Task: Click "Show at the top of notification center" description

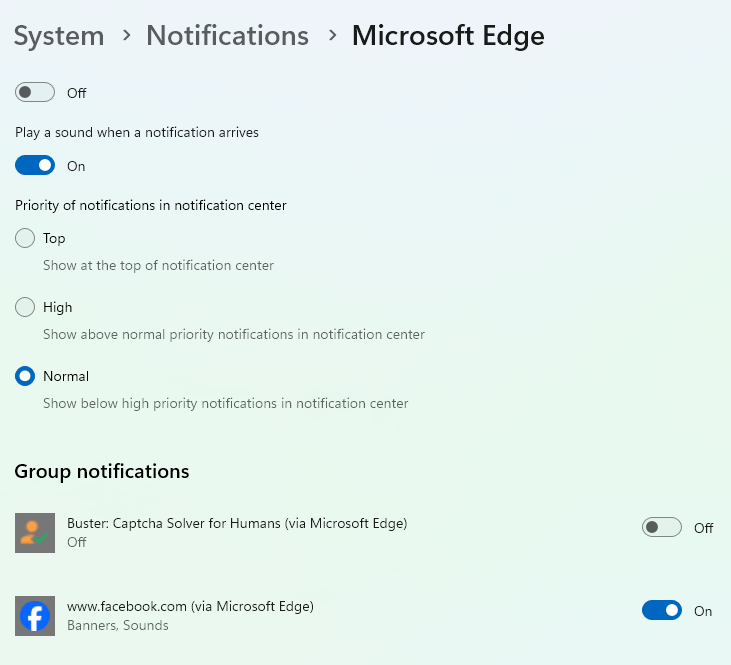Action: 158,266
